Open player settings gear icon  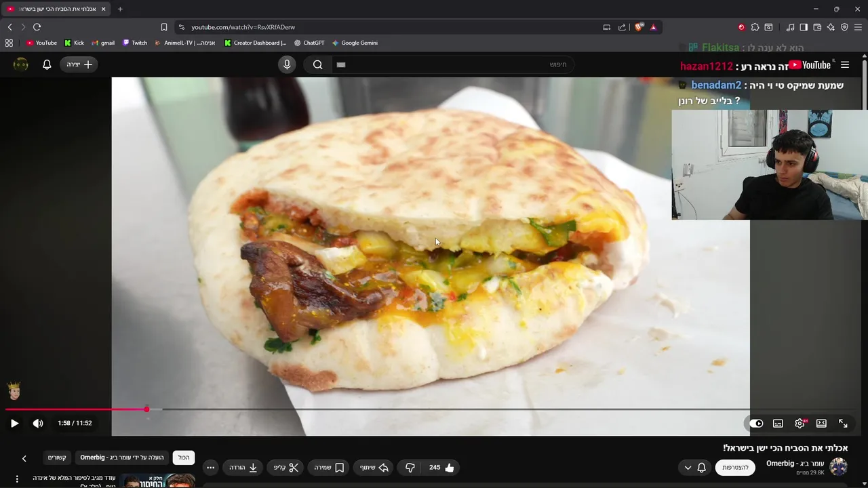(800, 423)
